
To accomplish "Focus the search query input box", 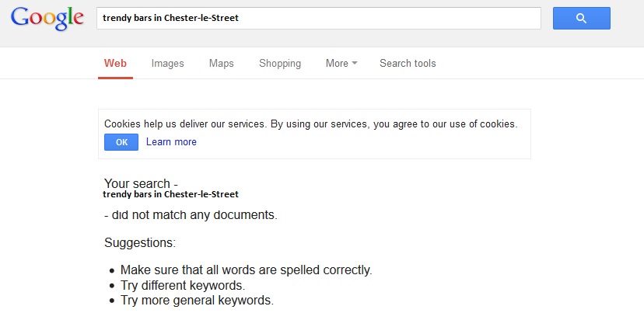I will [318, 19].
